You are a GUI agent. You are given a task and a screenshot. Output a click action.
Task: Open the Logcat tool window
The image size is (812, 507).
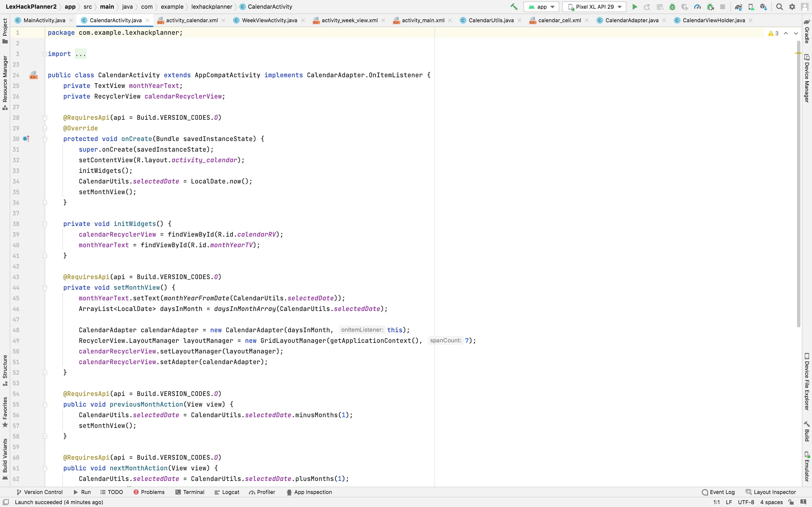click(227, 492)
